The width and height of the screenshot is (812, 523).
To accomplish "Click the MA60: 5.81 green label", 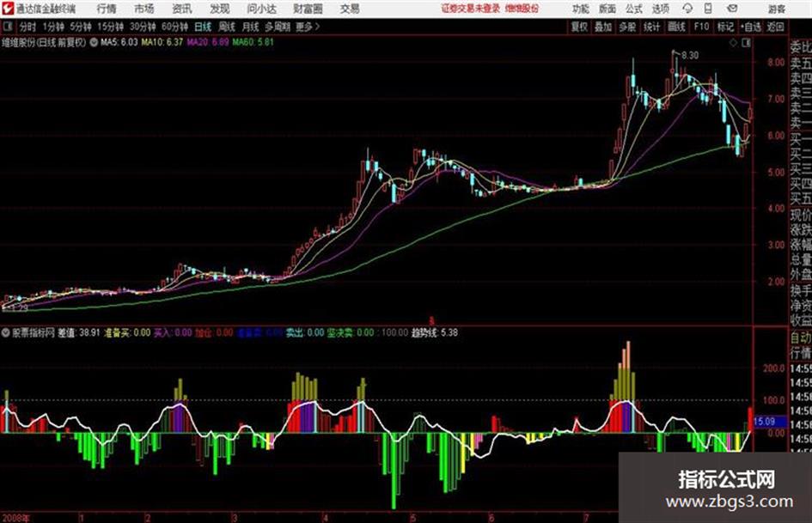I will pos(253,42).
